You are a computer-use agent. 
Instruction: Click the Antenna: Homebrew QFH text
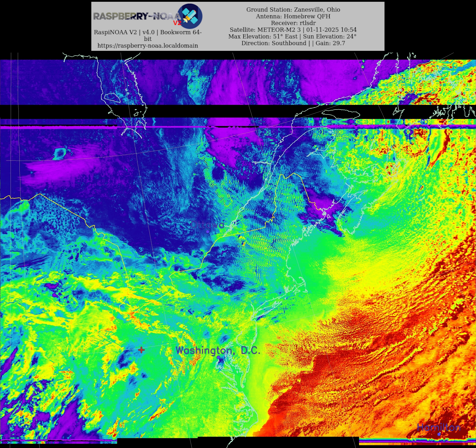(293, 16)
